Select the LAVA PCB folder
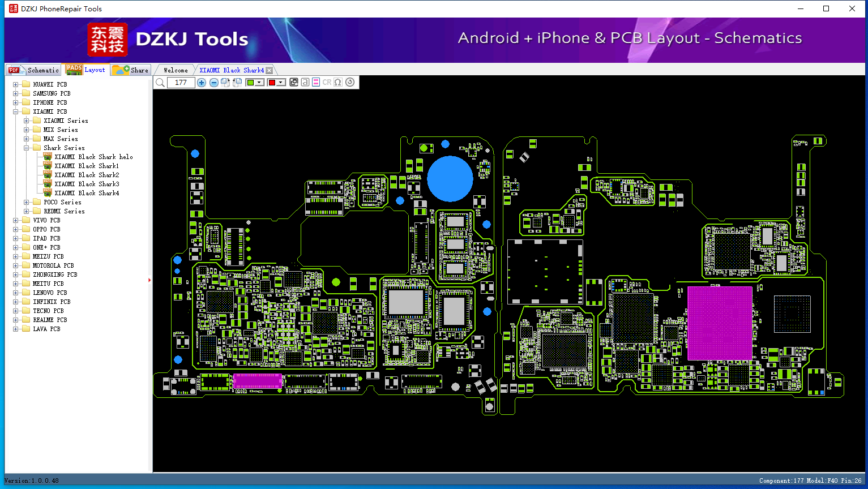Viewport: 868px width, 489px height. point(46,329)
